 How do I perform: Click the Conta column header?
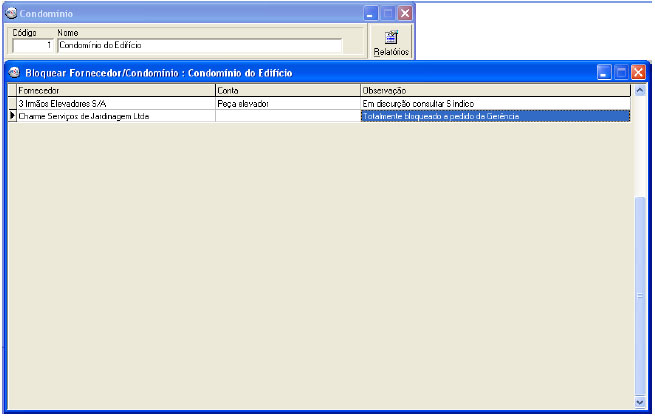(287, 91)
